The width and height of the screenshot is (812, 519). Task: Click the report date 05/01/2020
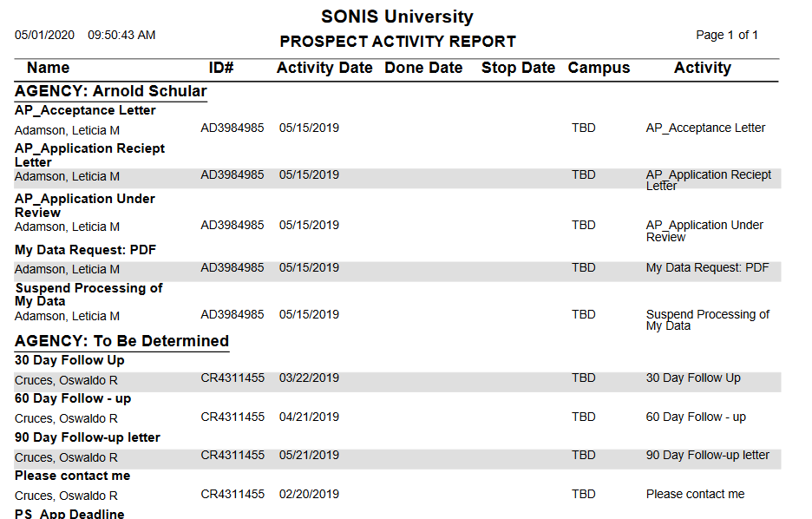tap(45, 35)
